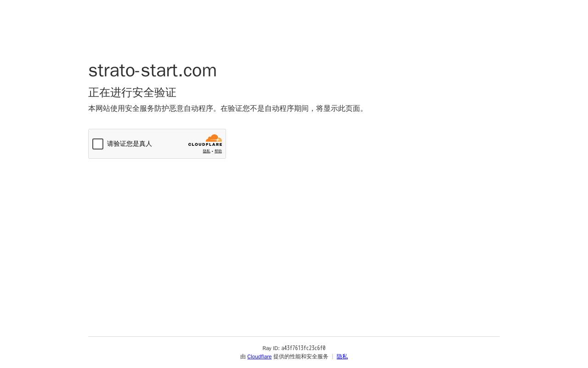Open the 隐私 link inside the verification widget
The image size is (588, 368).
[207, 151]
